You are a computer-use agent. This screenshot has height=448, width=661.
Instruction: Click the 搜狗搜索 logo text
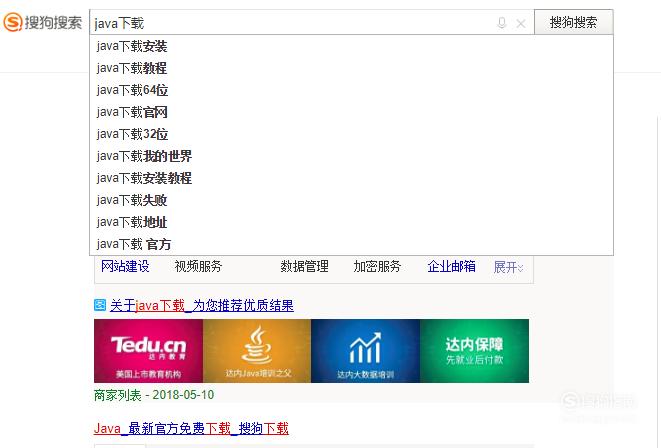(x=53, y=22)
